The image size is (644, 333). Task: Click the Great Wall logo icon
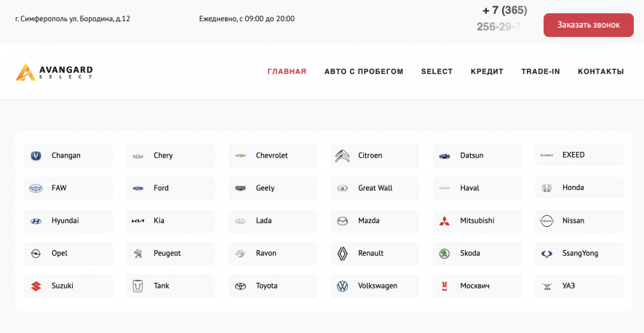tap(342, 188)
